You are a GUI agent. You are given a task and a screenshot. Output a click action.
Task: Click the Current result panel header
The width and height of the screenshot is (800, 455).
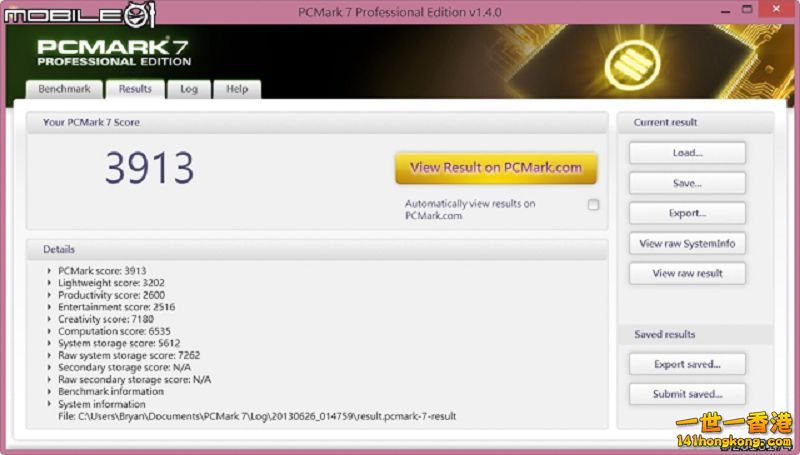click(695, 122)
